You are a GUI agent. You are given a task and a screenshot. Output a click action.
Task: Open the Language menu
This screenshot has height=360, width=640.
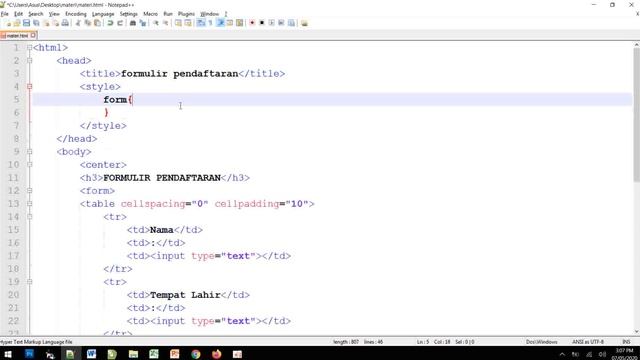tap(103, 14)
